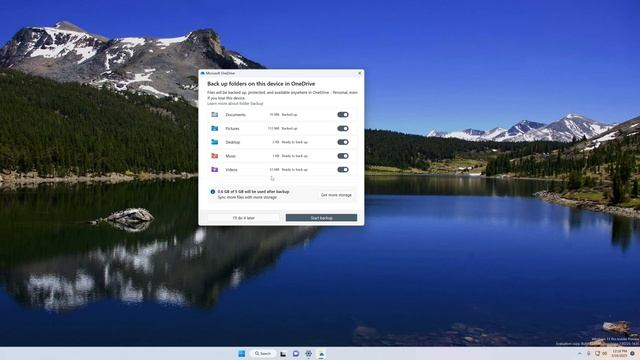Click the 'Pictures' folder label
Screen dimensions: 640x360
coord(232,129)
